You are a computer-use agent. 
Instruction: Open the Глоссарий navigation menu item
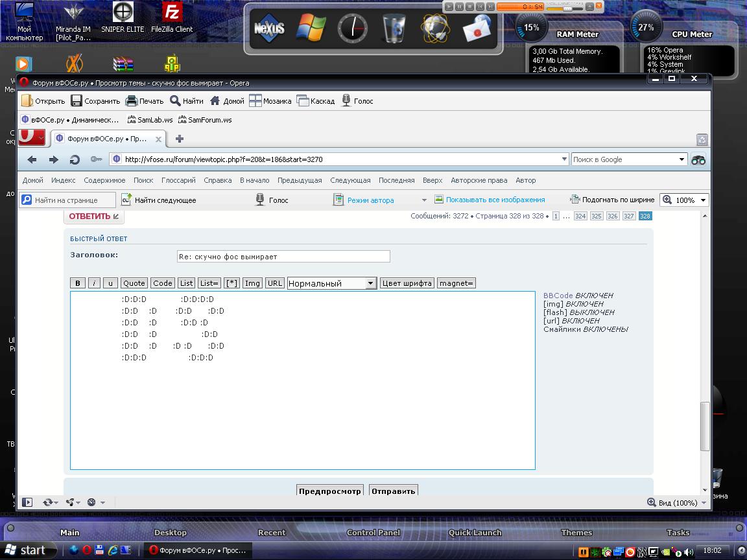click(x=178, y=180)
